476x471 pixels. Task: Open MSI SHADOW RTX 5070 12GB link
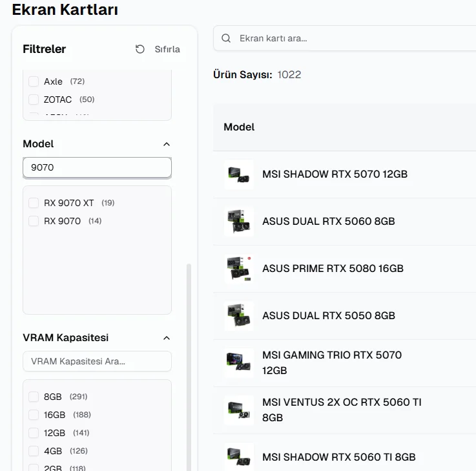click(335, 174)
